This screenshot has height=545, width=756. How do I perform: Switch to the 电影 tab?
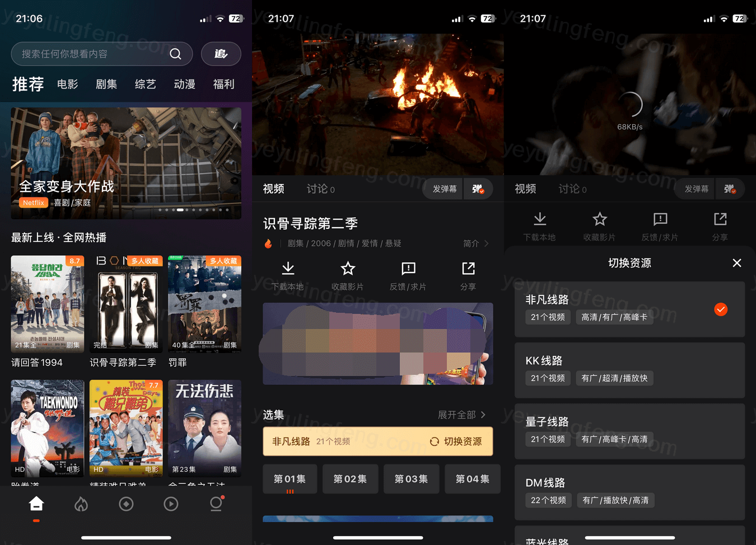(68, 84)
